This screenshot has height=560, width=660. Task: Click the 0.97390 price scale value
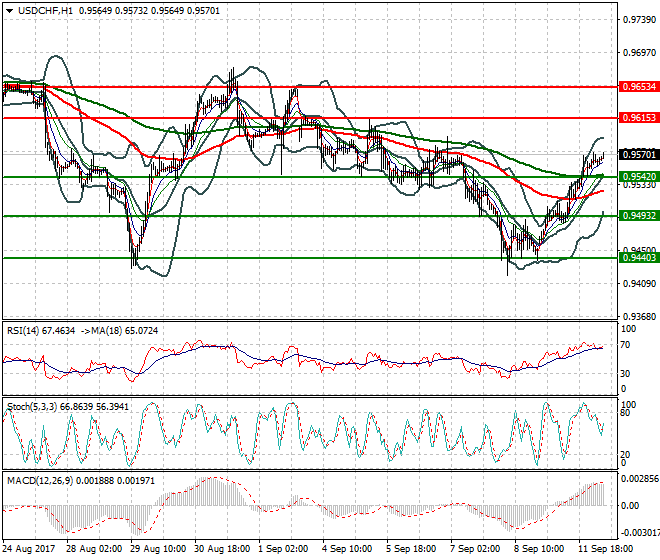639,19
